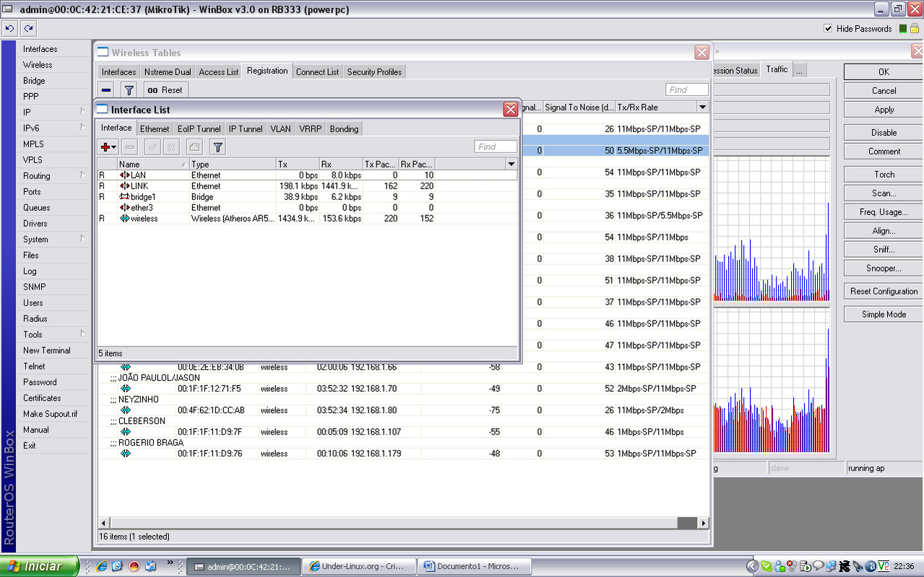924x577 pixels.
Task: Click the Reset Configuration button
Action: [x=884, y=292]
